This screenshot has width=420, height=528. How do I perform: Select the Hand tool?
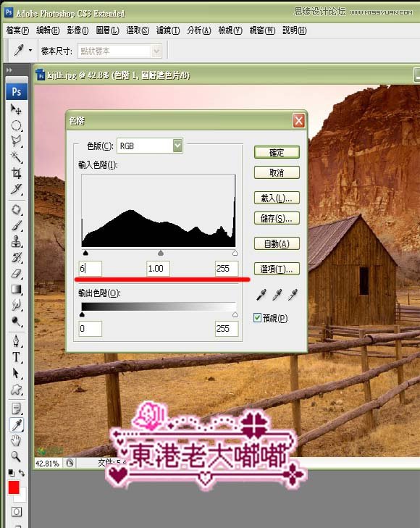[16, 441]
